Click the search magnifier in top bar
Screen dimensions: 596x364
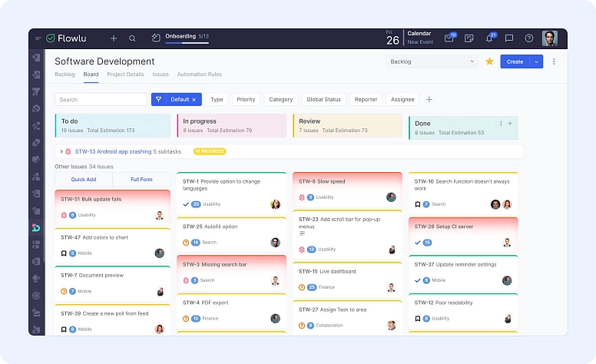click(132, 38)
